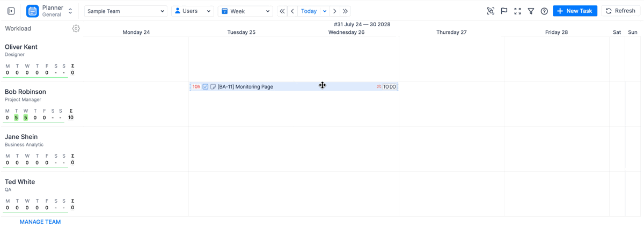Open the date picker arrow beside Today

coord(325,11)
